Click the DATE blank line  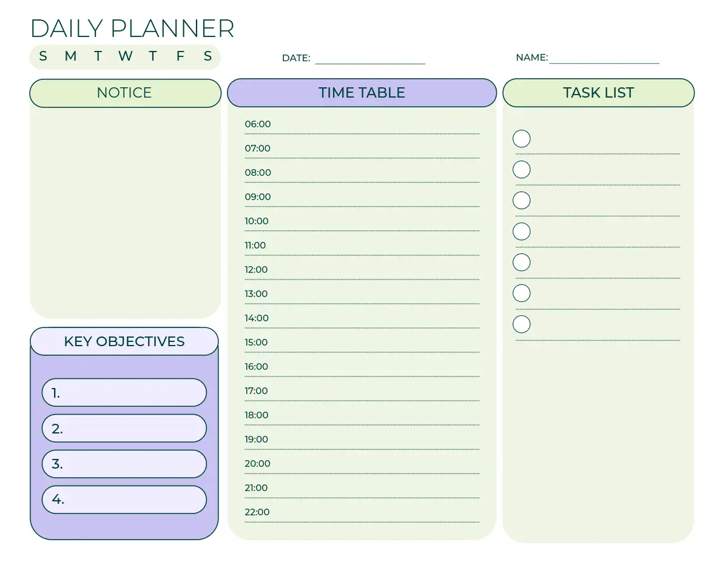tap(370, 59)
